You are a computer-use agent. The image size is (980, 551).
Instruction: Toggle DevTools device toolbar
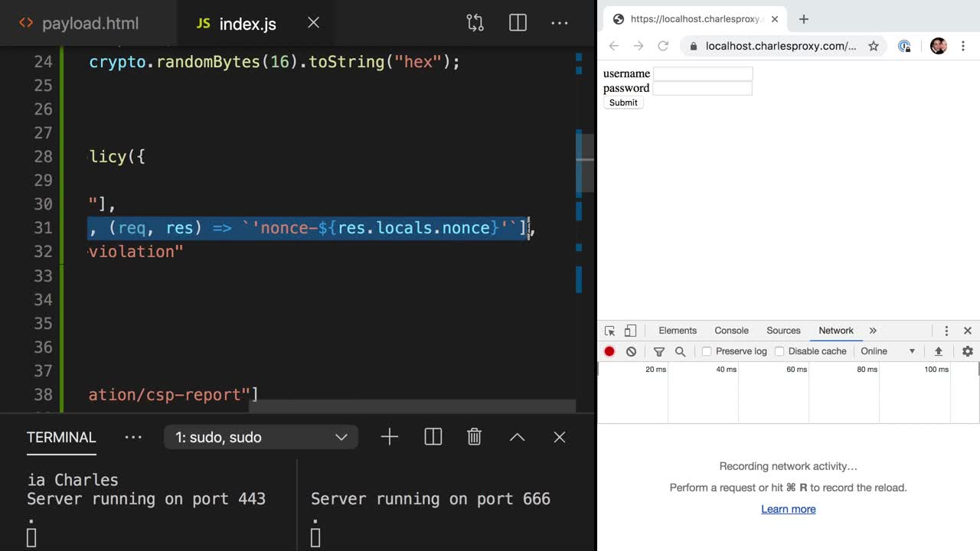(x=630, y=331)
